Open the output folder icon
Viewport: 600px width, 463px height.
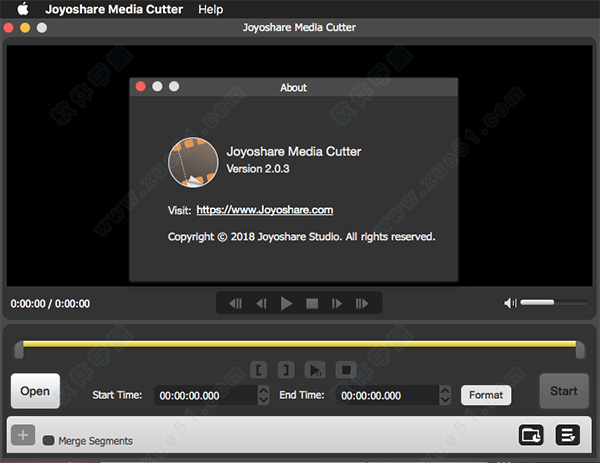(531, 435)
